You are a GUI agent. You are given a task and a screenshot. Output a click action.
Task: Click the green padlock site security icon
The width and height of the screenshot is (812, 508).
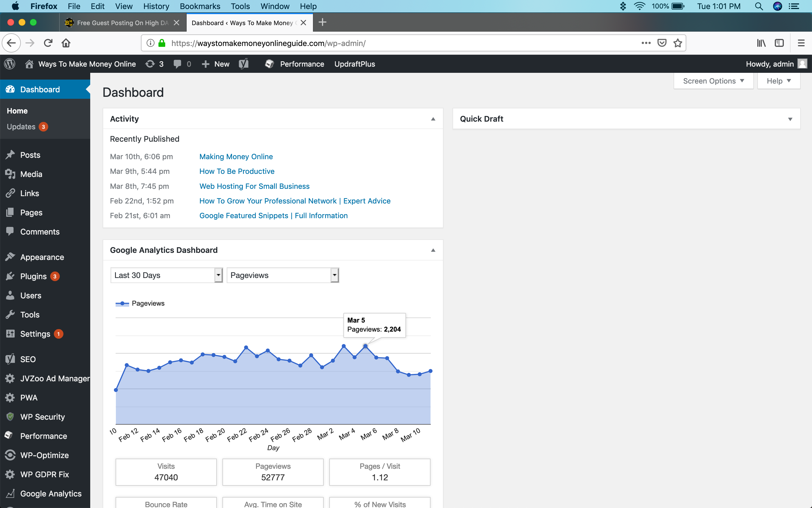tap(162, 43)
